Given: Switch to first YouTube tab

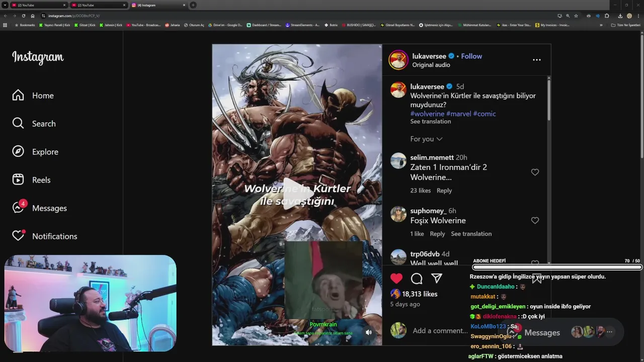Looking at the screenshot, I should (x=39, y=5).
